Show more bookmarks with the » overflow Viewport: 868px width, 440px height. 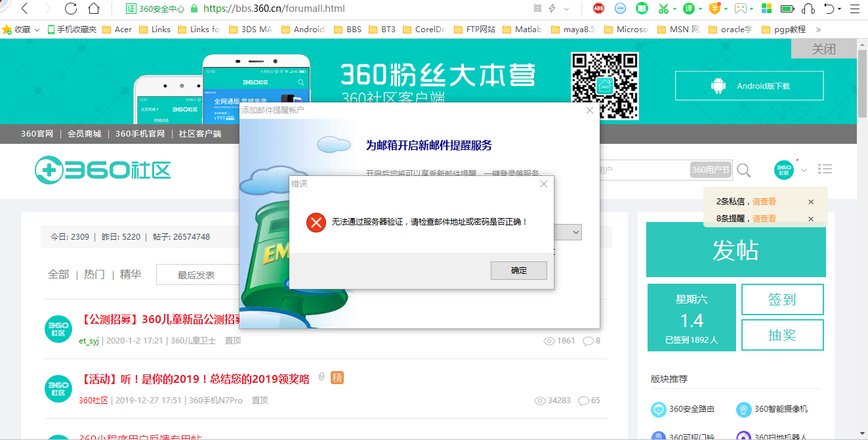[818, 30]
